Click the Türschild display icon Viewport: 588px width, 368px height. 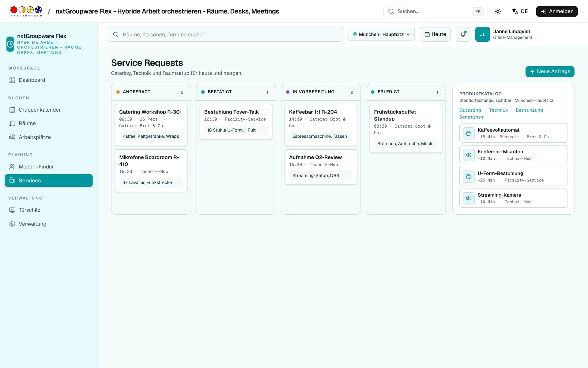[x=12, y=210]
